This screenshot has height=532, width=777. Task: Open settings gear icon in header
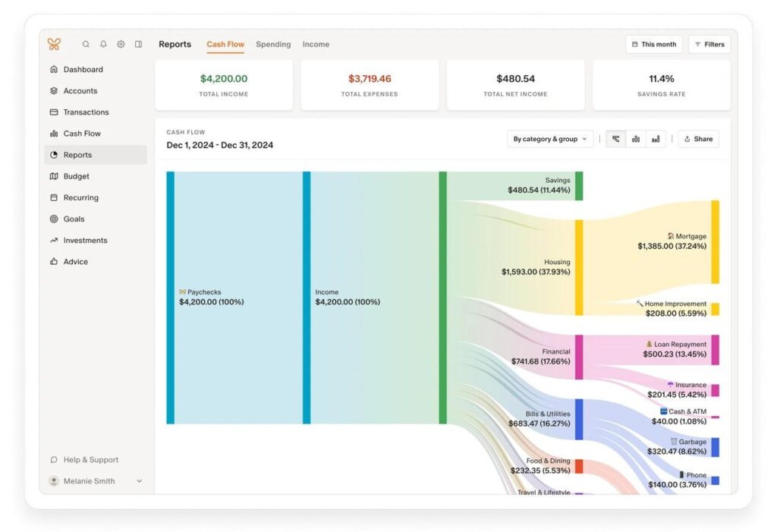[x=121, y=44]
